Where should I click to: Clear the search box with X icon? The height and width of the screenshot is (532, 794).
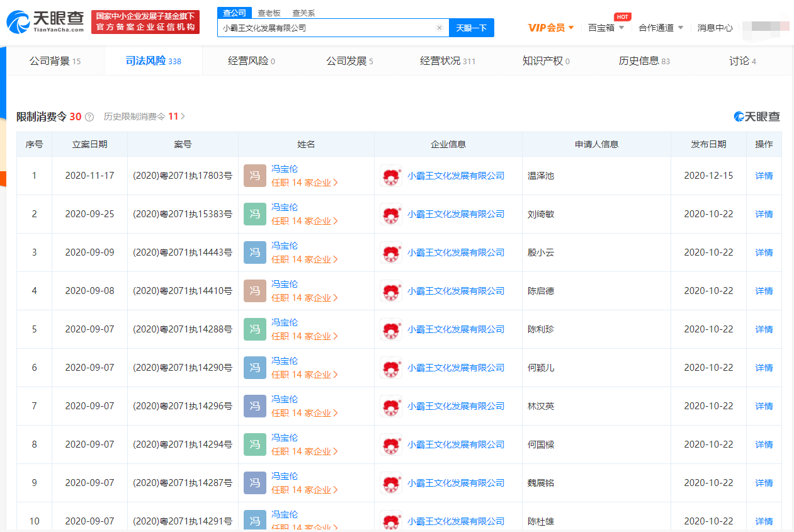[440, 28]
